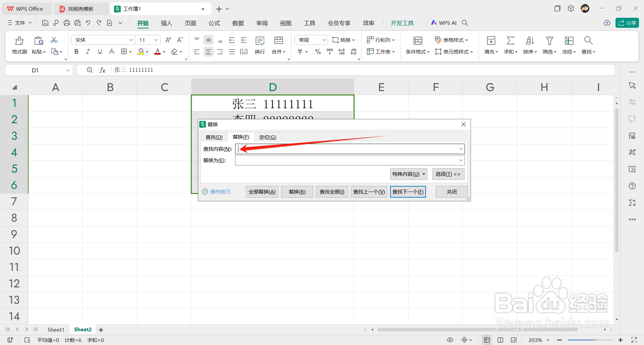Click the print icon in quick toolbar

67,23
